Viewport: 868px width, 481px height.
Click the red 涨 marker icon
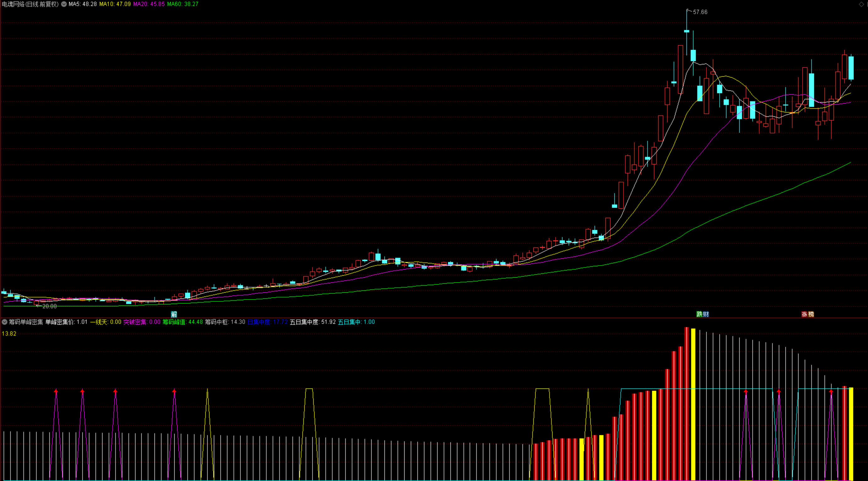[804, 314]
